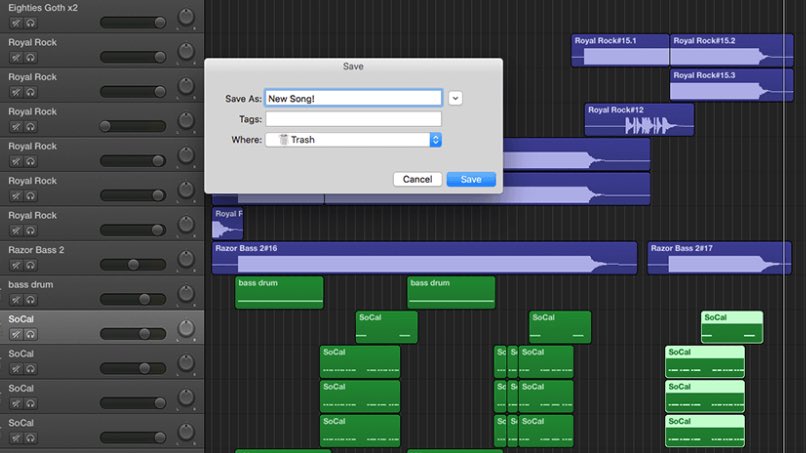Click the Tags input field
806x453 pixels.
pos(353,119)
